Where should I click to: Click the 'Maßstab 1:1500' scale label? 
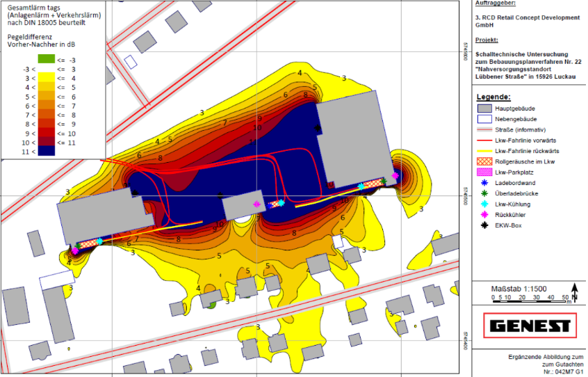click(518, 288)
